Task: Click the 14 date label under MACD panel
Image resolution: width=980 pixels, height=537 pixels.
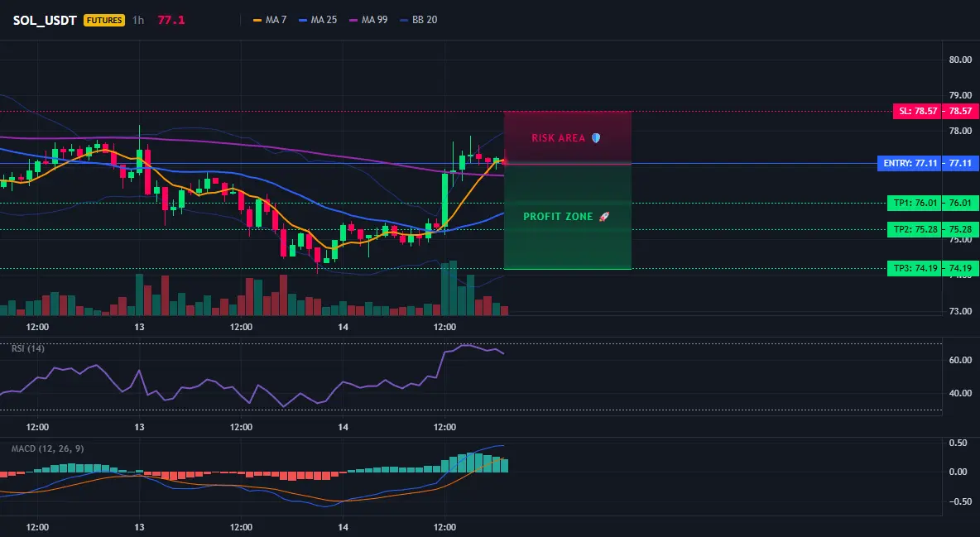Action: click(343, 527)
